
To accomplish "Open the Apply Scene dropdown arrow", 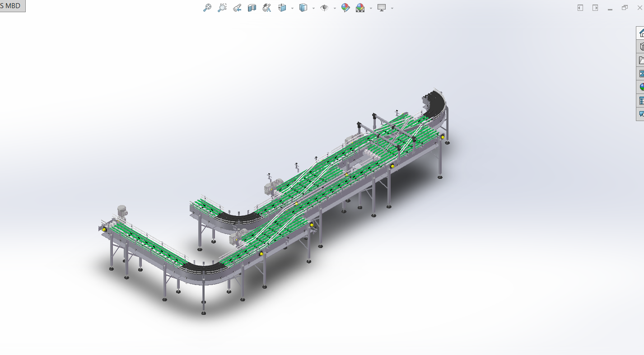I will [371, 8].
